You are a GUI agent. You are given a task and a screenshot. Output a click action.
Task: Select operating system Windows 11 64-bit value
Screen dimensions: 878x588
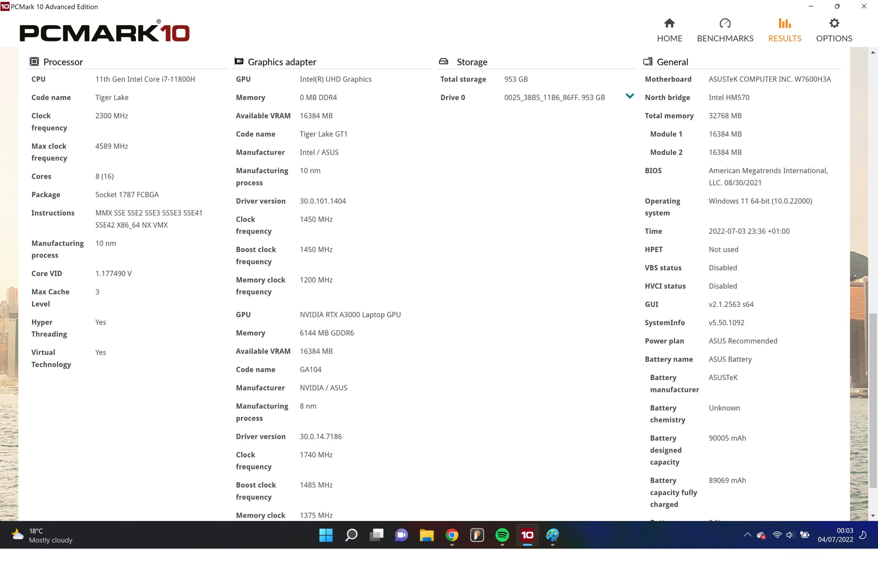(760, 201)
